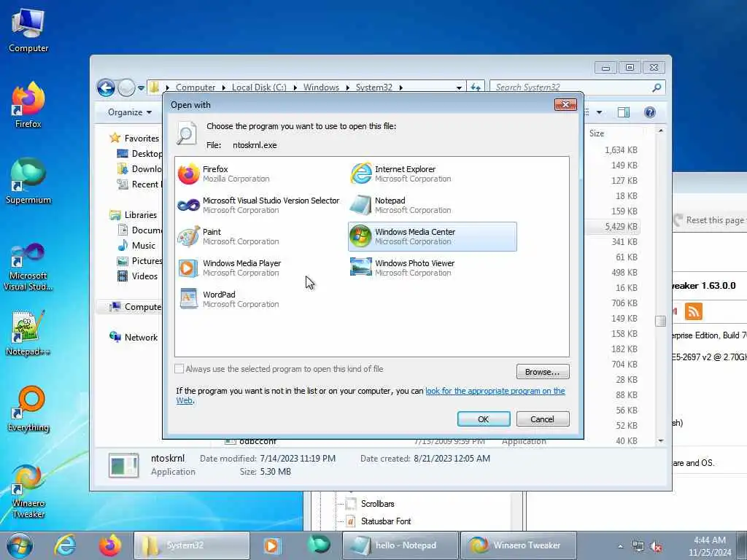Click the network tray icon
Viewport: 747px width, 560px height.
638,547
